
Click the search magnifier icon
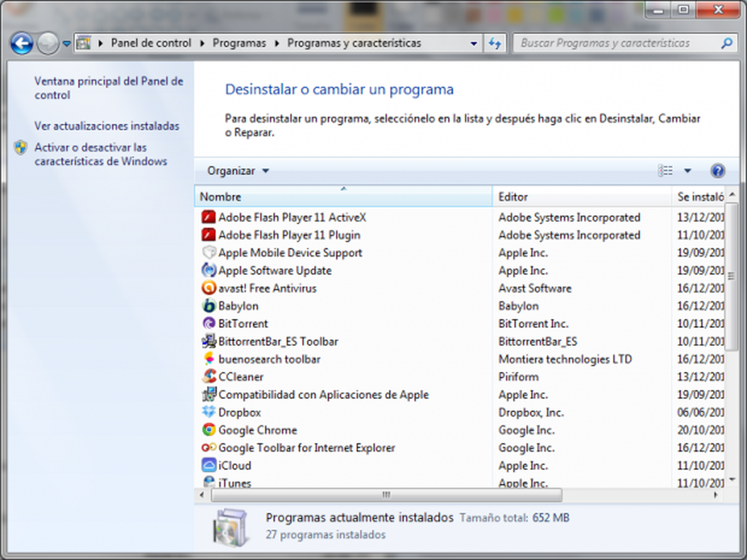(x=726, y=43)
